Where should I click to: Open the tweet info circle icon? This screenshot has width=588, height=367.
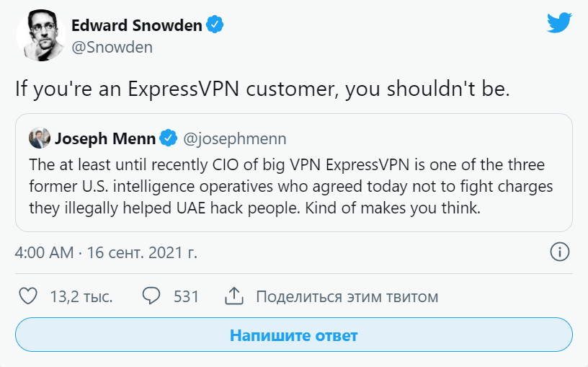pos(560,252)
